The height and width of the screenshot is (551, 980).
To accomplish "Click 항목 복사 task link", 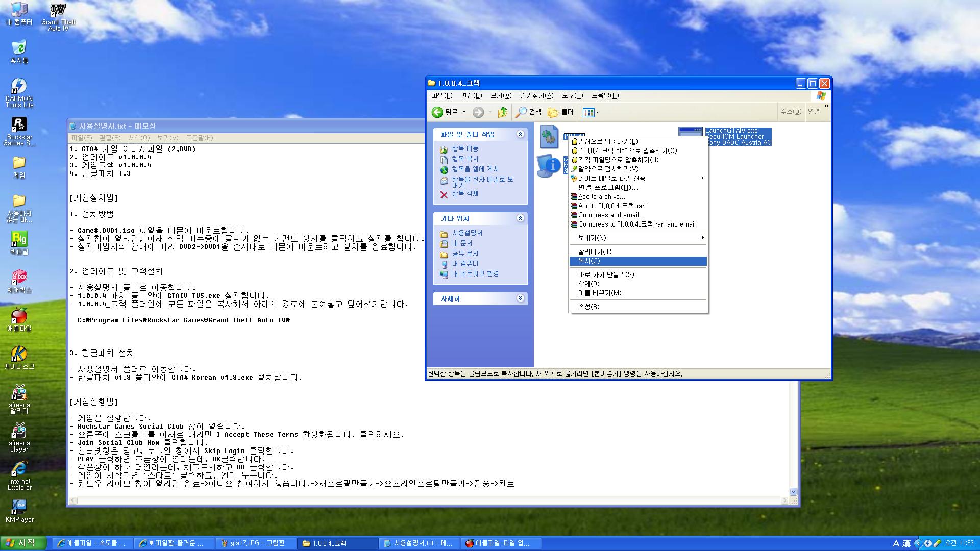I will pyautogui.click(x=465, y=159).
